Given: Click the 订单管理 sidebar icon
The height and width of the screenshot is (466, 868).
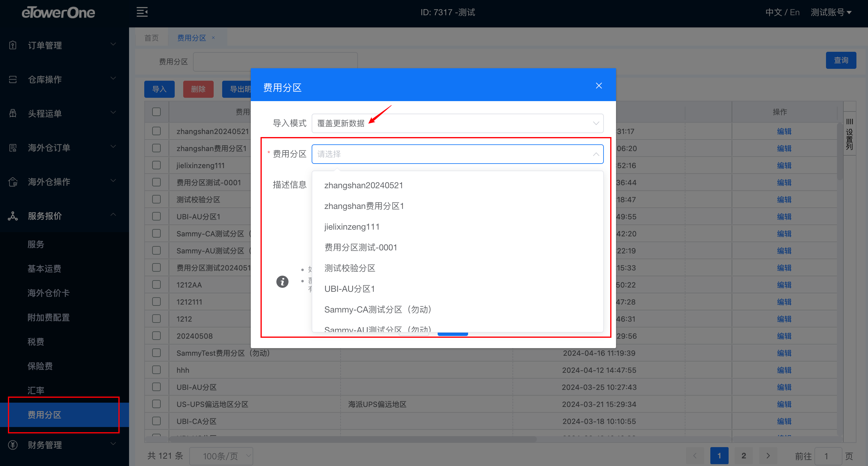Looking at the screenshot, I should coord(13,45).
